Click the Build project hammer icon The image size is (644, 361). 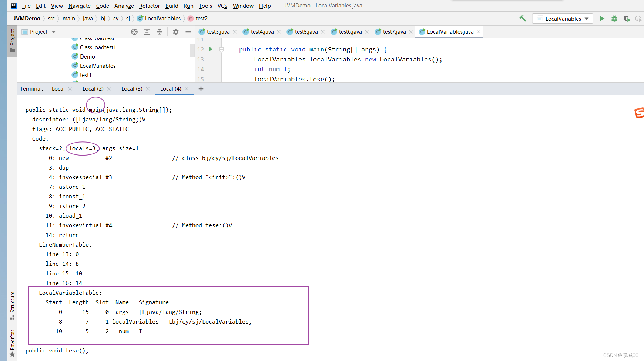point(523,19)
